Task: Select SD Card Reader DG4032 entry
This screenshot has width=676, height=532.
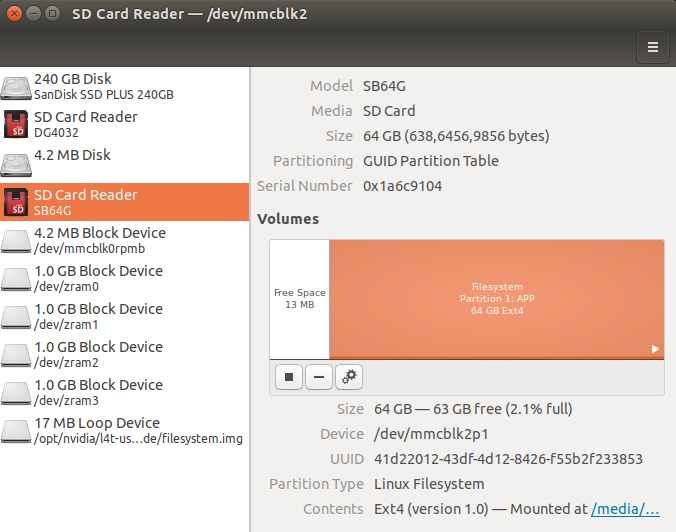Action: click(125, 125)
